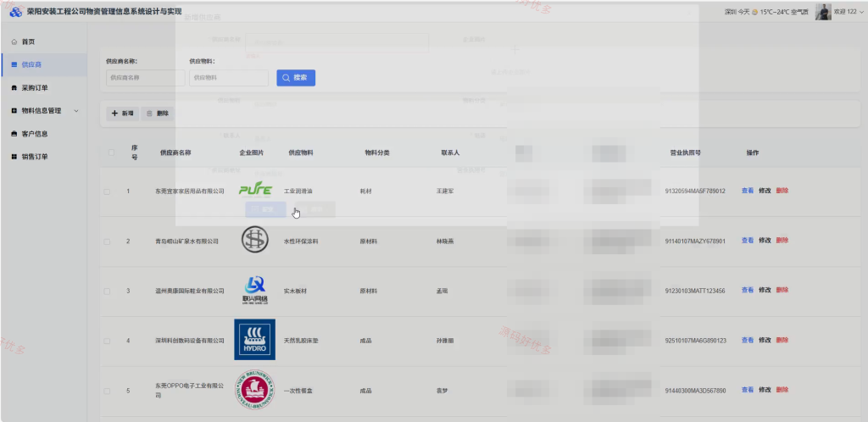Screen dimensions: 868x422
Task: Check the box for 青岛崂山矿泉水有限公司
Action: pos(107,242)
